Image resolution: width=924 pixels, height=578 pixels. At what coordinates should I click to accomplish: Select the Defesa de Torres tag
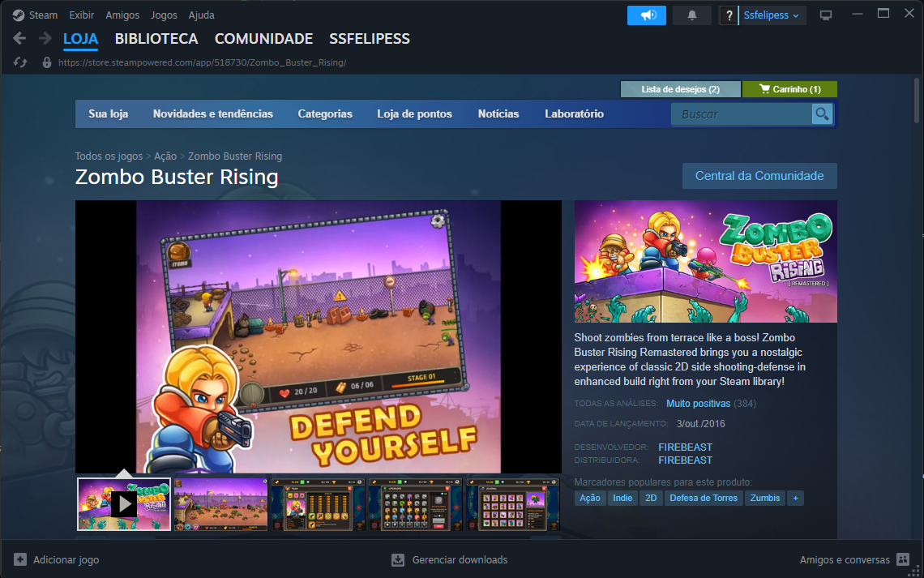704,498
